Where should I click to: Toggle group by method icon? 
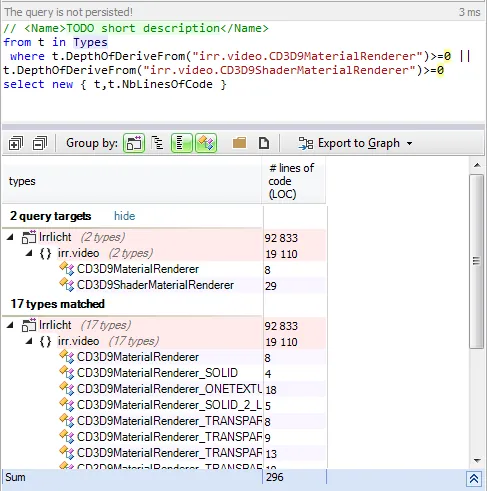206,143
